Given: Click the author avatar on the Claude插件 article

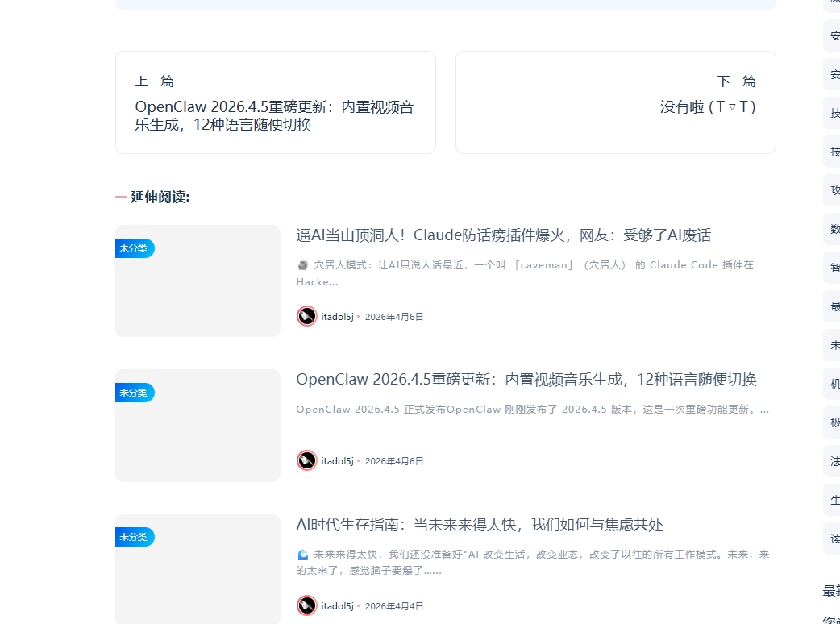Looking at the screenshot, I should pyautogui.click(x=306, y=316).
